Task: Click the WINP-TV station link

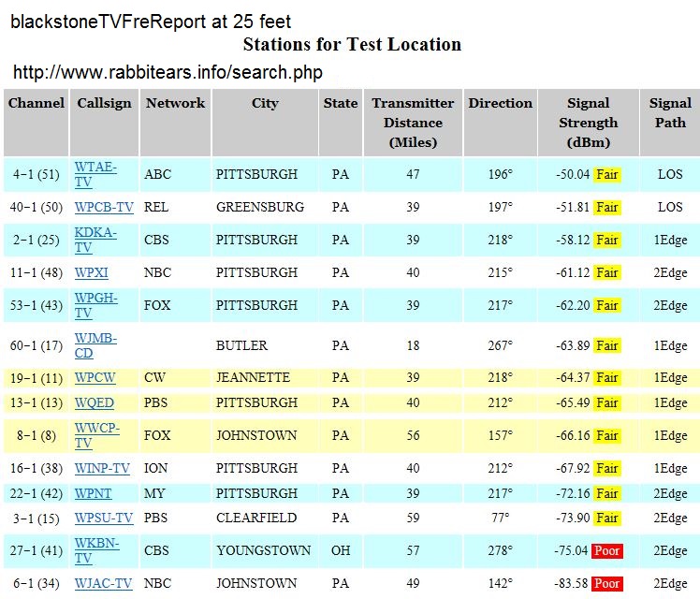Action: coord(103,468)
